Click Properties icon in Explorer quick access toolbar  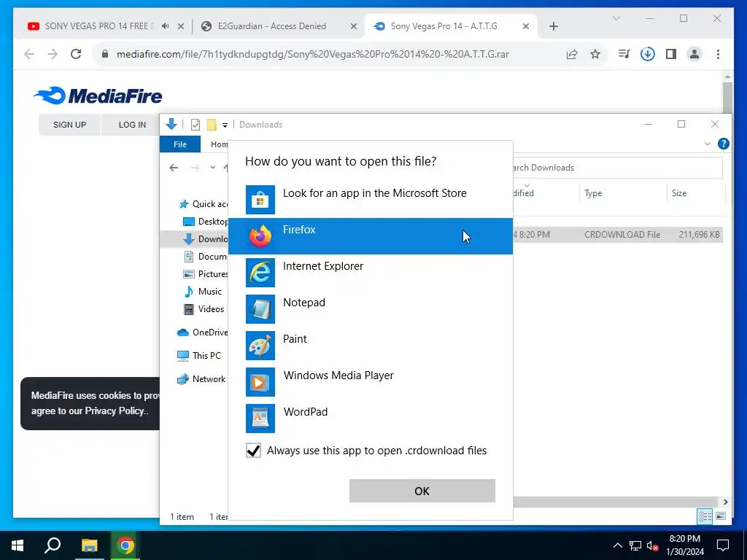point(196,125)
